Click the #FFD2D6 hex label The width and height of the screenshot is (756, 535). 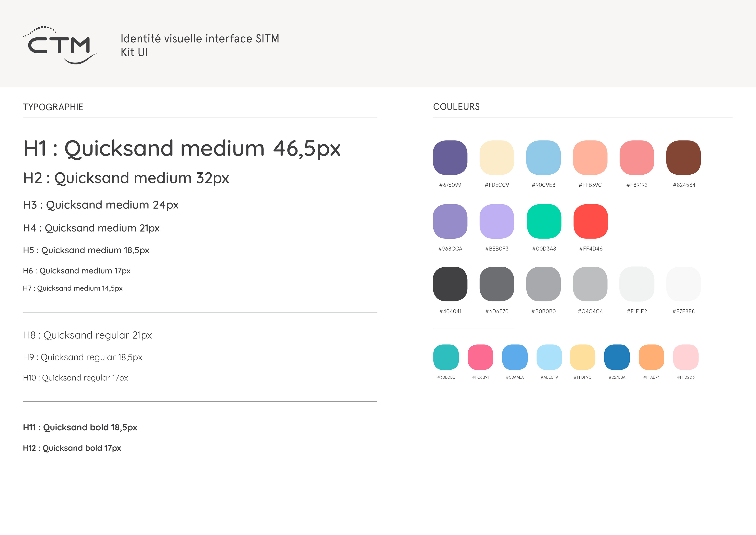pyautogui.click(x=686, y=377)
